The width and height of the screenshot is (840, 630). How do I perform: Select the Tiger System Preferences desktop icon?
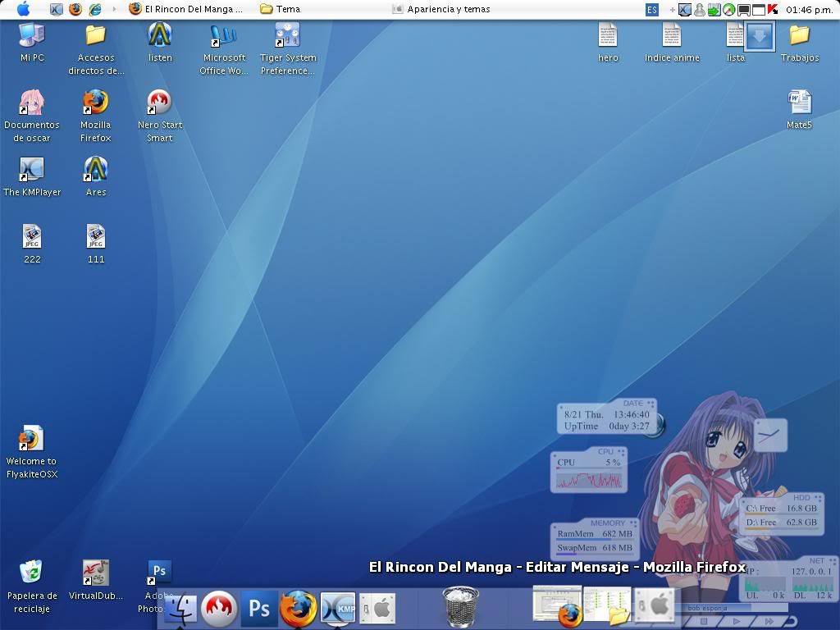point(288,49)
